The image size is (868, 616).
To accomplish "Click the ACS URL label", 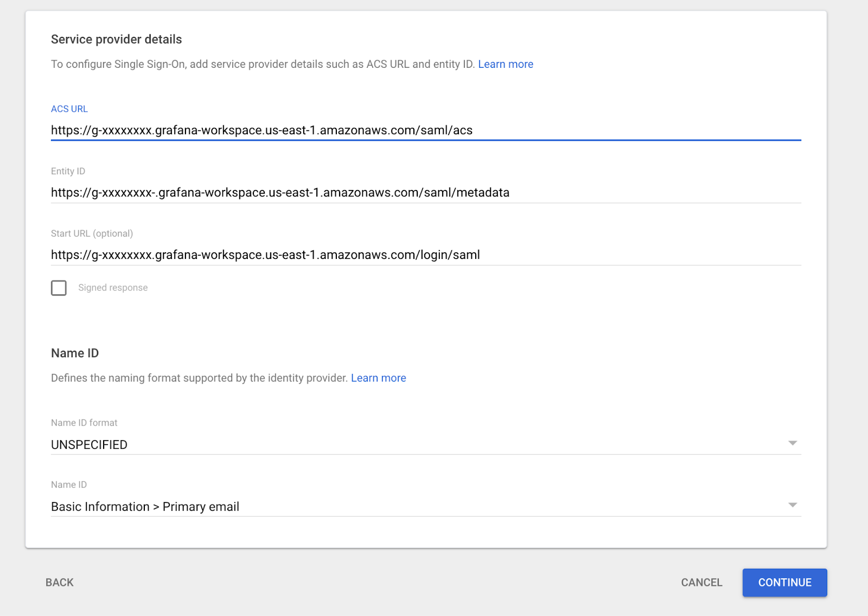I will tap(69, 109).
